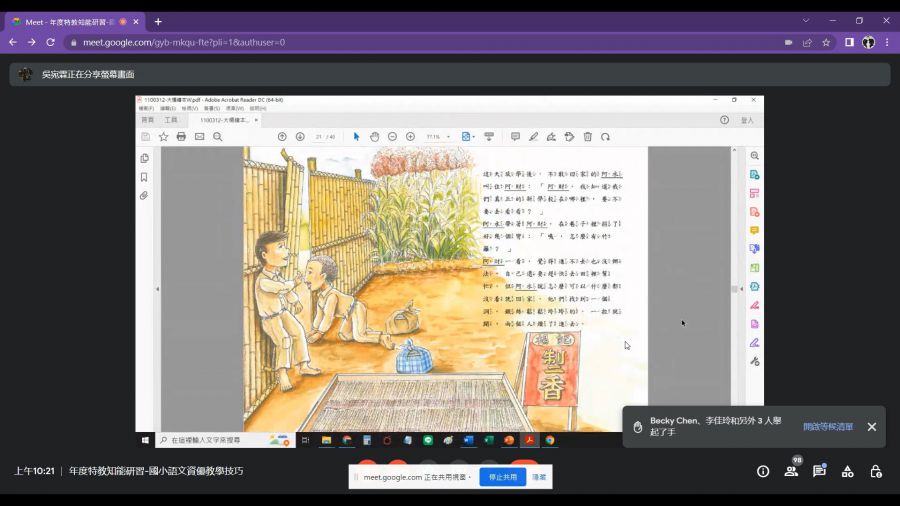Viewport: 900px width, 506px height.
Task: Open the activities shapes icon
Action: (847, 472)
